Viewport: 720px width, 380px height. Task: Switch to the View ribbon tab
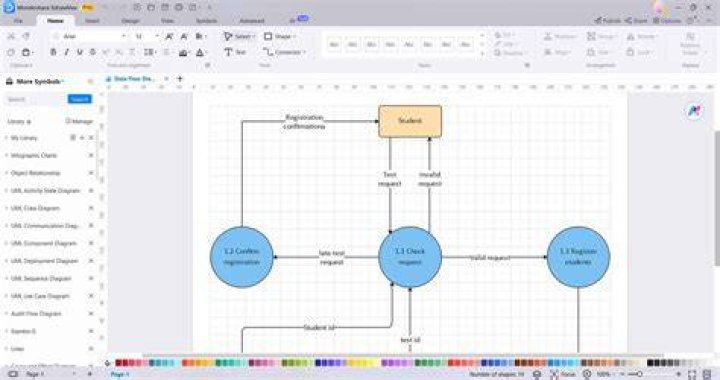point(167,21)
